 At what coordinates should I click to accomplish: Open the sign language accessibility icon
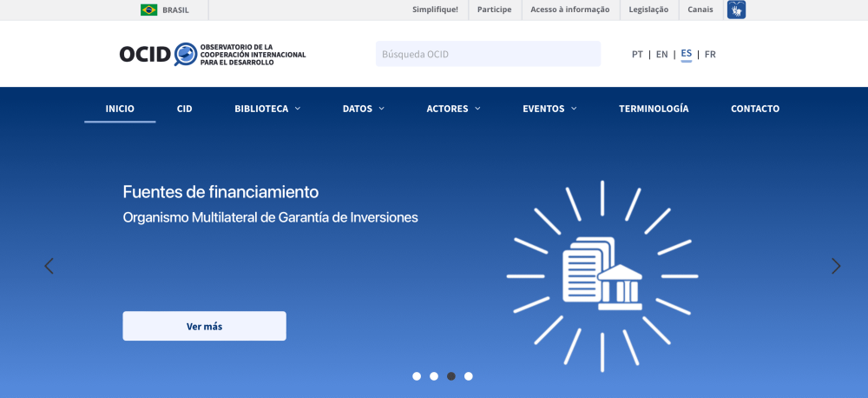(736, 10)
